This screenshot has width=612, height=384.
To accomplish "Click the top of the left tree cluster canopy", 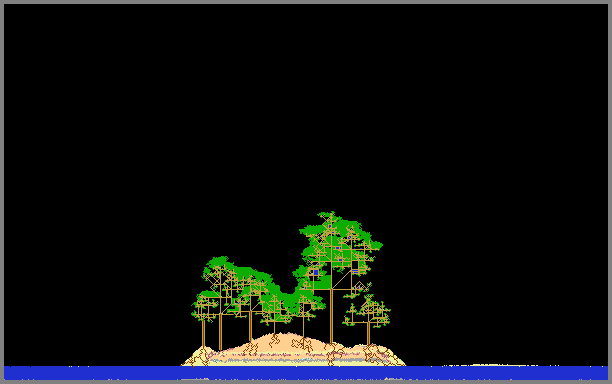I will (x=219, y=259).
